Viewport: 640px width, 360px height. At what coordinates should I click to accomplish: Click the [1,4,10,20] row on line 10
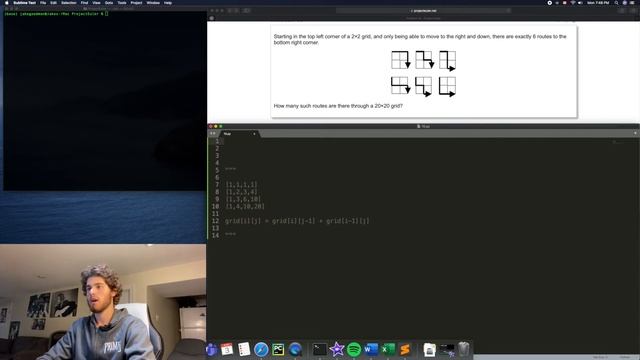tap(245, 207)
